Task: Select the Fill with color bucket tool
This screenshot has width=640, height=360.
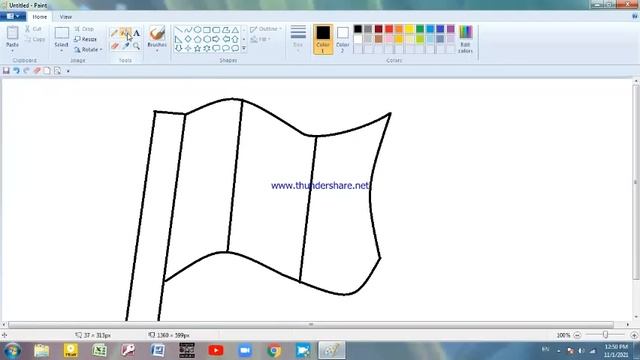Action: click(x=125, y=33)
